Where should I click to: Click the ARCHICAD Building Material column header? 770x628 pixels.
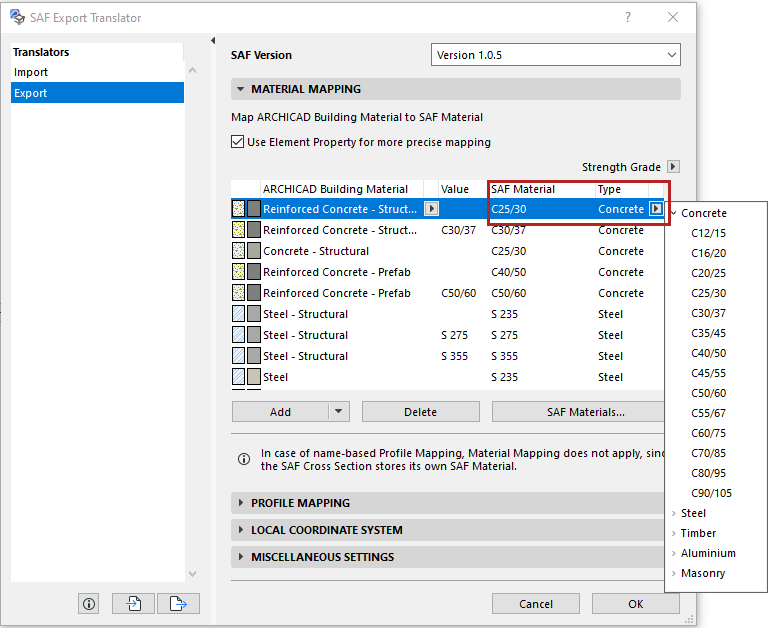(342, 189)
